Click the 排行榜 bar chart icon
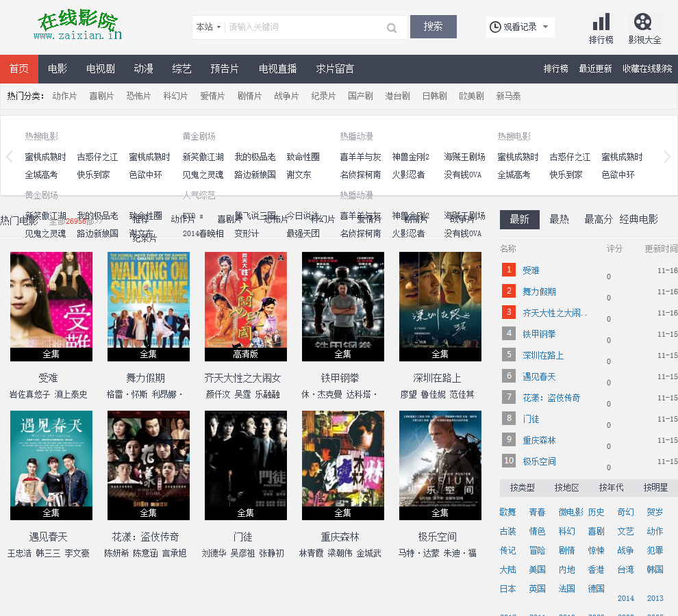The width and height of the screenshot is (678, 616). (601, 22)
